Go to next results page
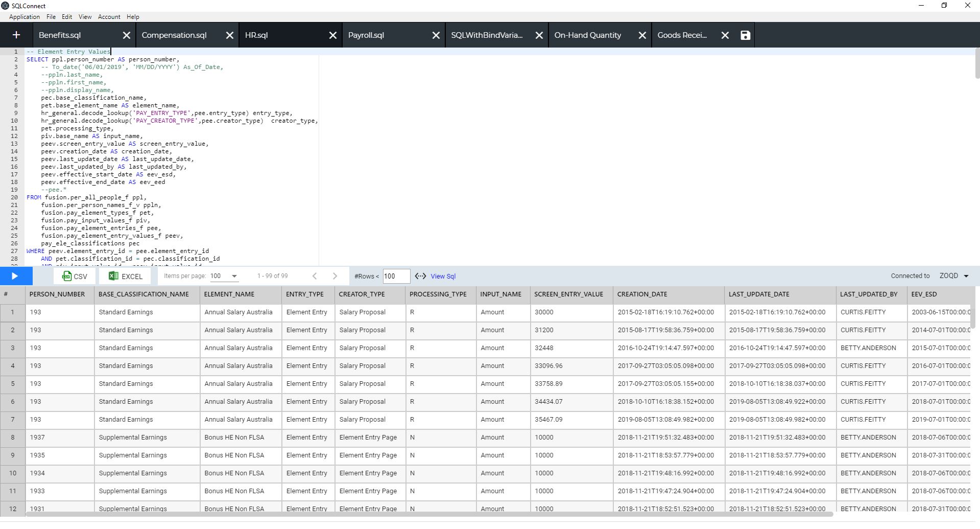This screenshot has width=980, height=529. (x=335, y=276)
